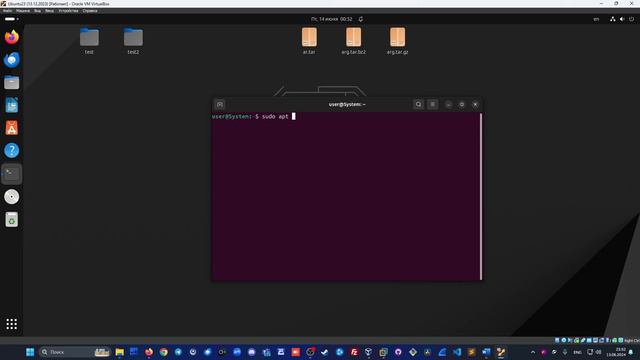Open the VirtualBox Вид menu
Image resolution: width=640 pixels, height=360 pixels.
pos(38,11)
